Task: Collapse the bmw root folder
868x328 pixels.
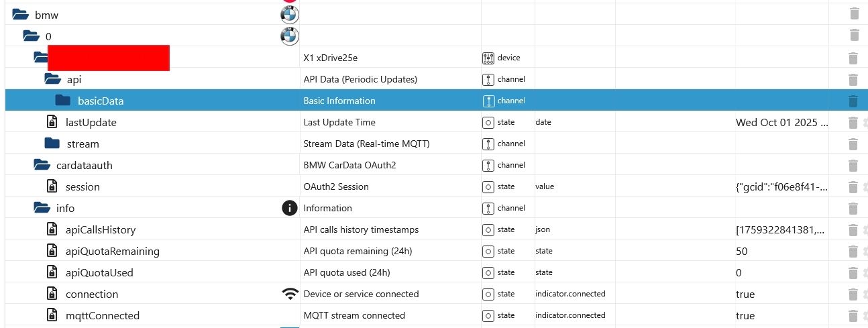Action: coord(20,14)
